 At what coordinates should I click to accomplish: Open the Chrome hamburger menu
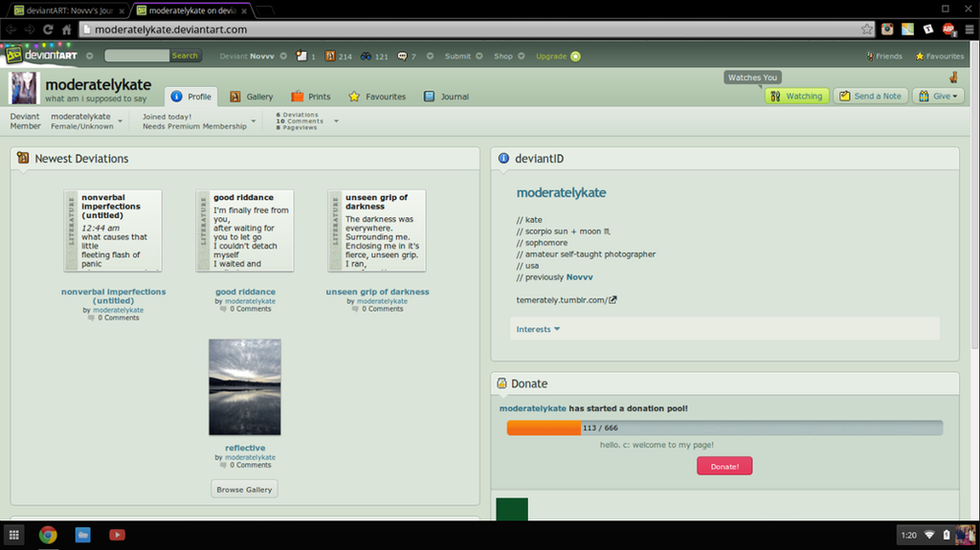coord(969,29)
